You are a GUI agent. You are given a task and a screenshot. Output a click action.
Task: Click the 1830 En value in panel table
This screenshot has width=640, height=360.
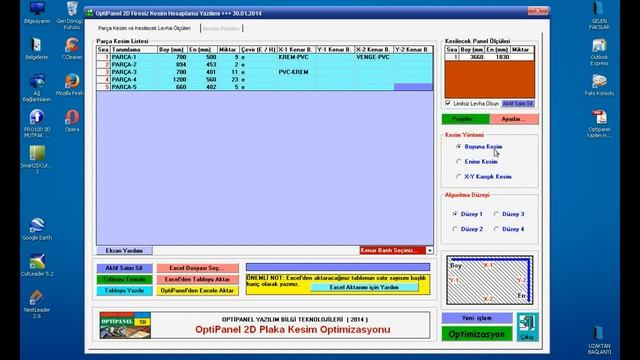[497, 57]
